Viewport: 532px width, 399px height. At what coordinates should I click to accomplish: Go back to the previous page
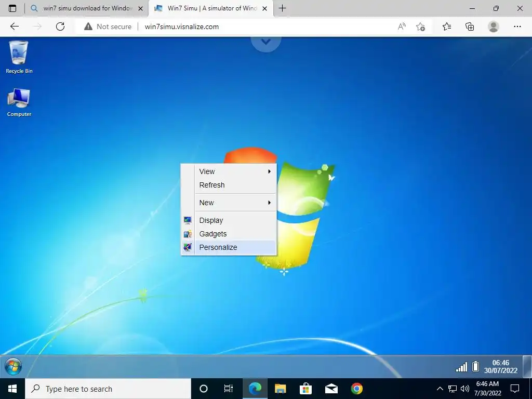[14, 26]
